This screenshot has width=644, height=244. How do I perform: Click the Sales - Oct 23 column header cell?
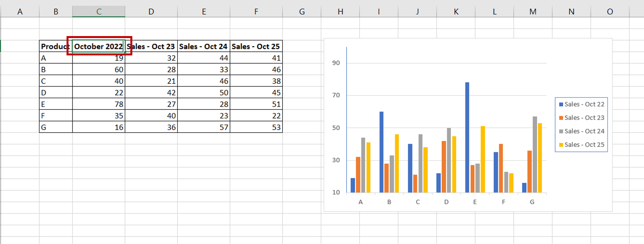click(x=151, y=46)
